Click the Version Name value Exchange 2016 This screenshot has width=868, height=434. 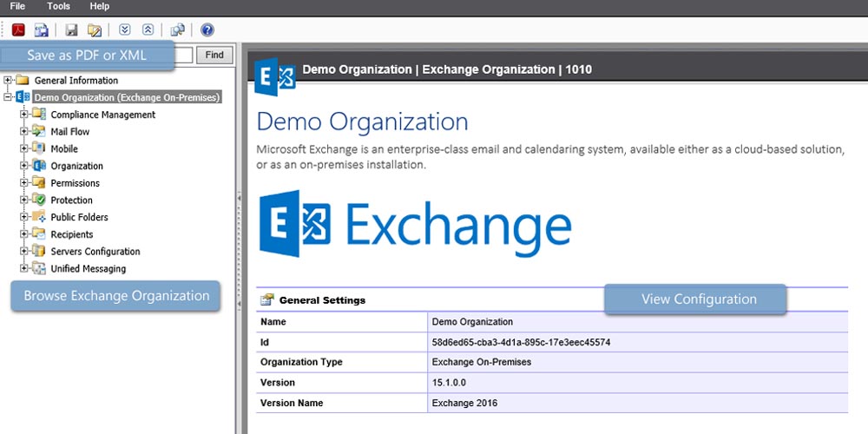click(x=464, y=403)
